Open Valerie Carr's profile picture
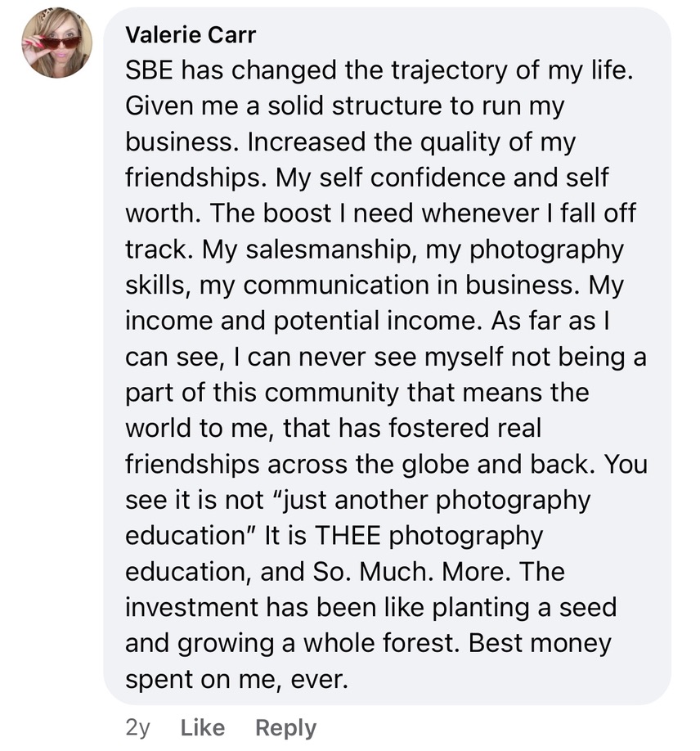Viewport: 700px width, 751px height. click(56, 43)
